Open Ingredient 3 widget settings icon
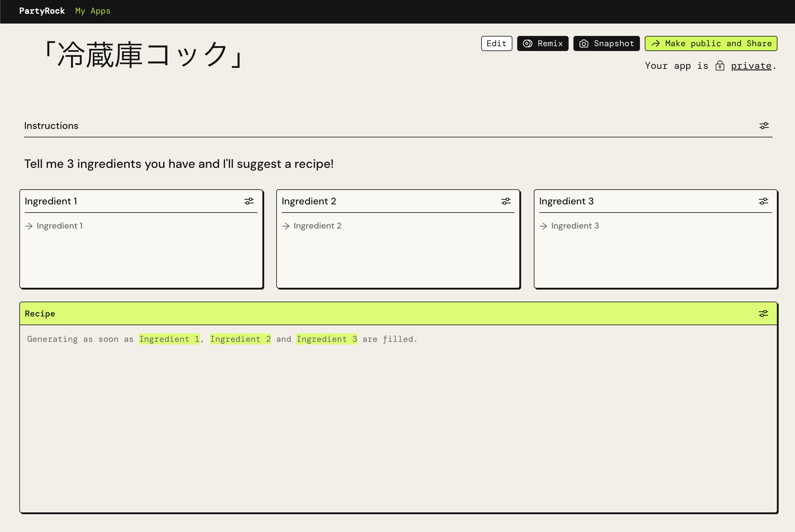 (763, 201)
